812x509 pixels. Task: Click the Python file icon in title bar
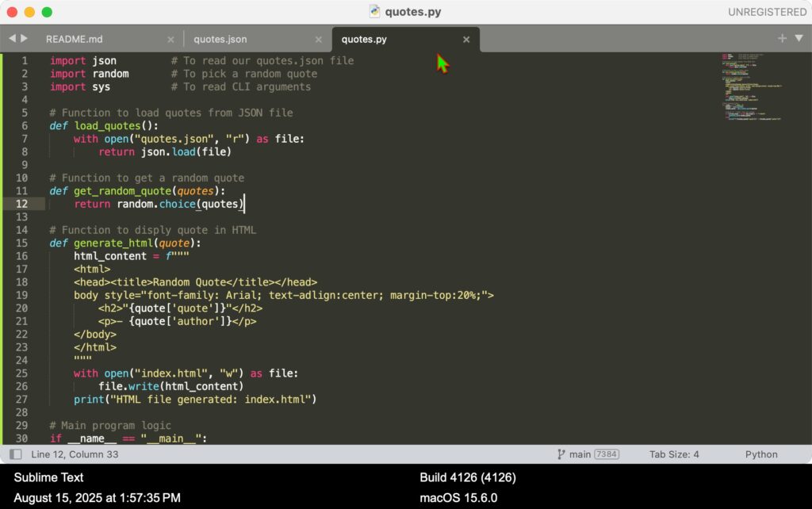pyautogui.click(x=374, y=12)
